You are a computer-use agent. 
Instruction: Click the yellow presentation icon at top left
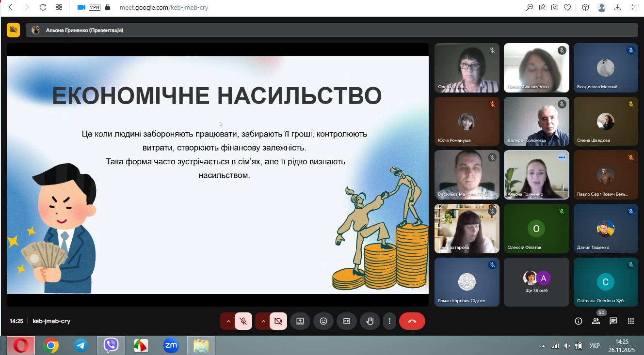coord(13,30)
